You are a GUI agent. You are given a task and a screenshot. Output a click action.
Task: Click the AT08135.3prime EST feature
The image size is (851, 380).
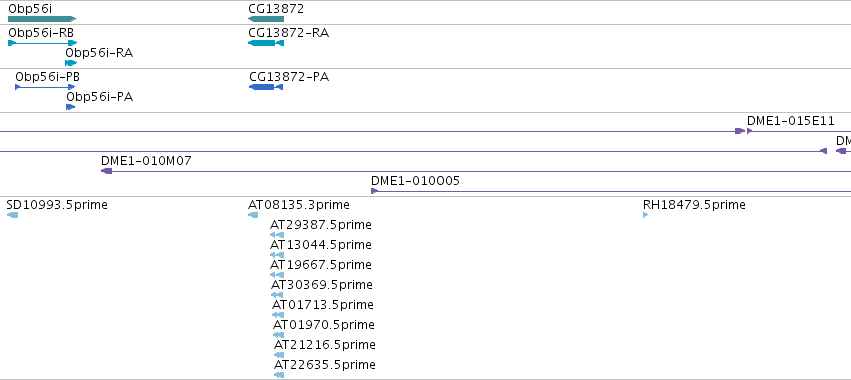pyautogui.click(x=253, y=215)
